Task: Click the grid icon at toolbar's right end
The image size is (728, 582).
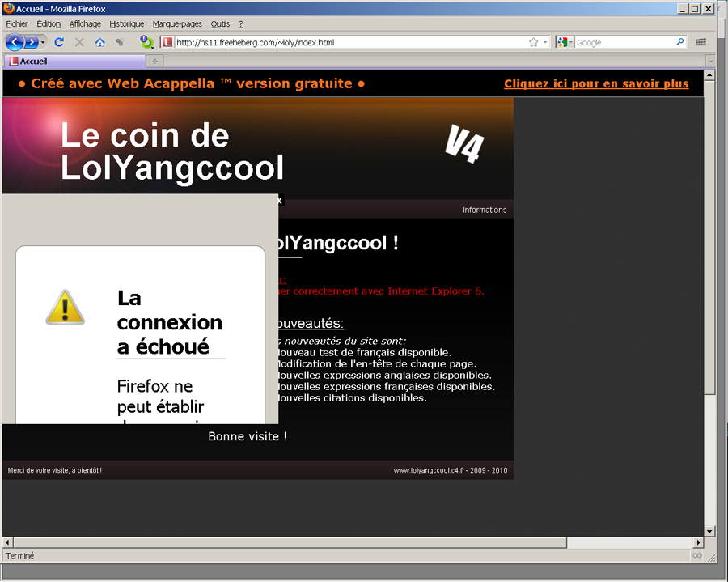Action: pyautogui.click(x=701, y=42)
